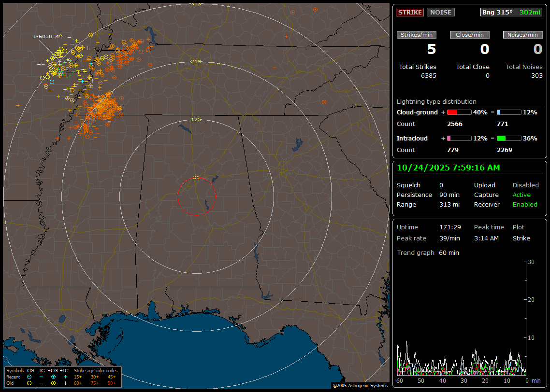Screen dimensions: 550x392
Task: Click the Receiver Enabled status
Action: pos(525,204)
